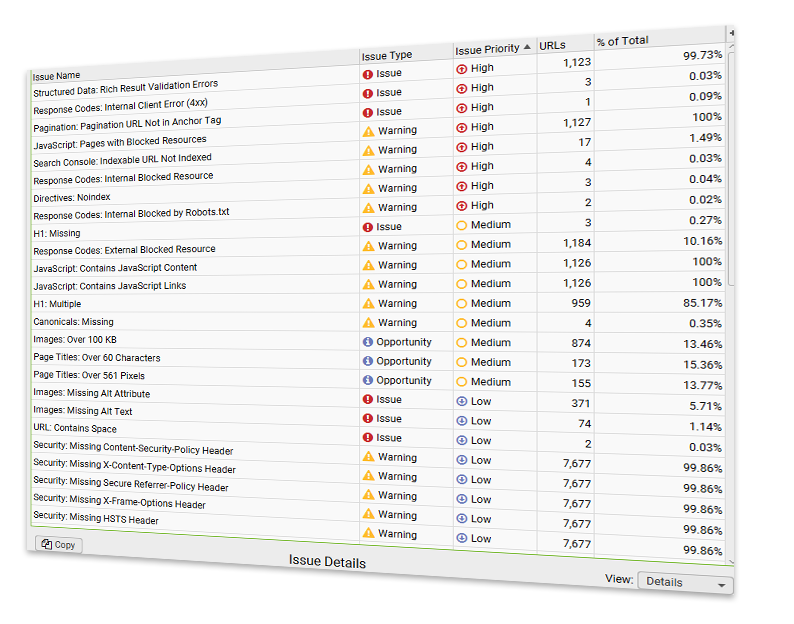
Task: Click red Issue icon for Rich Result Validation Errors
Action: (368, 74)
